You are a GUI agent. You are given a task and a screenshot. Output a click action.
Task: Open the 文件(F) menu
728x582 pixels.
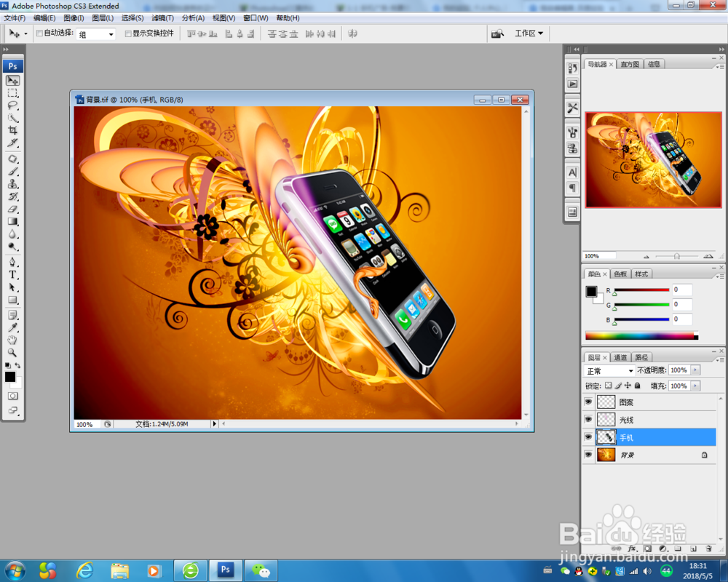[x=15, y=18]
